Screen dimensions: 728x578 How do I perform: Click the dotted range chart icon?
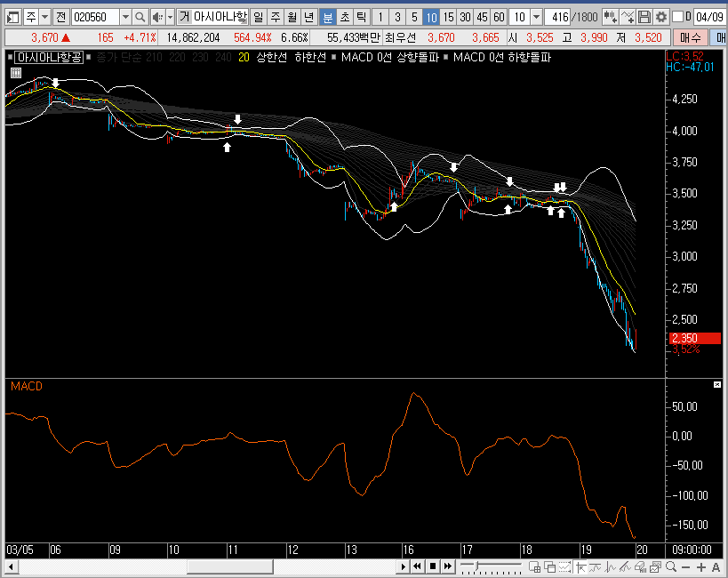pyautogui.click(x=565, y=566)
